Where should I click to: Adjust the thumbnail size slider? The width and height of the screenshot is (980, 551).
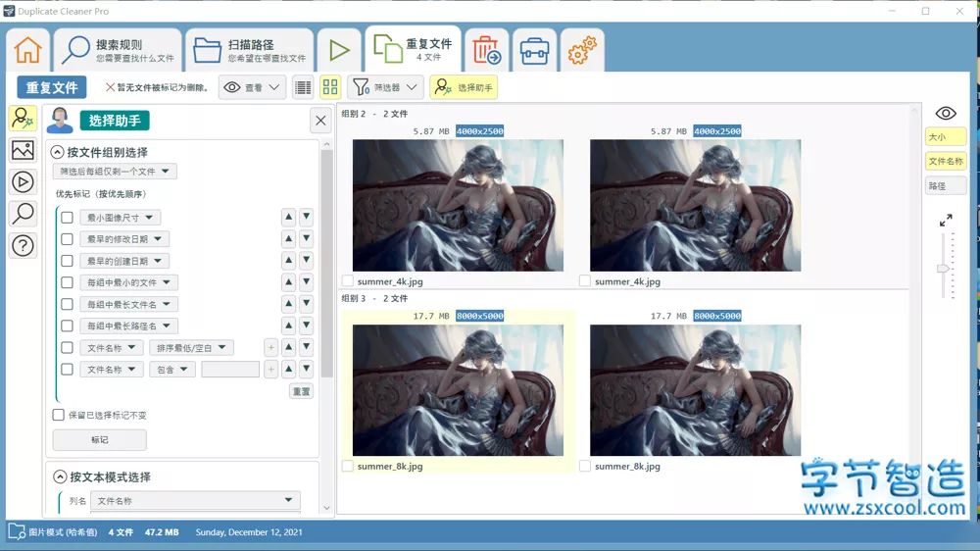click(x=943, y=269)
